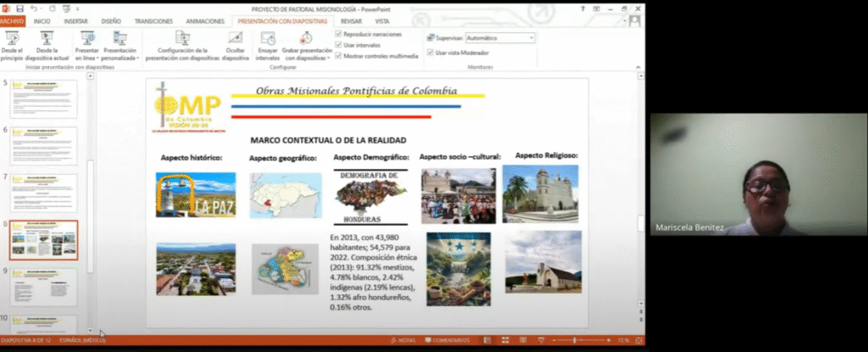Click Ocultar diapositiva icon
Screen dimensions: 868x352
point(236,39)
